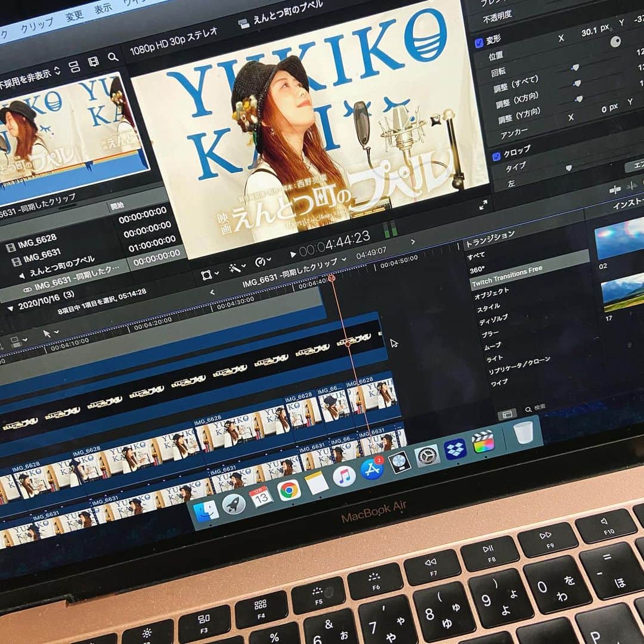Select the ディゾルブ transitions category
Image resolution: width=644 pixels, height=644 pixels.
[x=493, y=320]
